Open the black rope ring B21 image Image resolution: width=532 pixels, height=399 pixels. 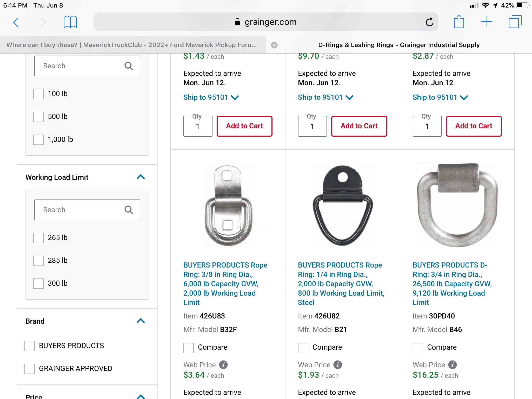343,205
